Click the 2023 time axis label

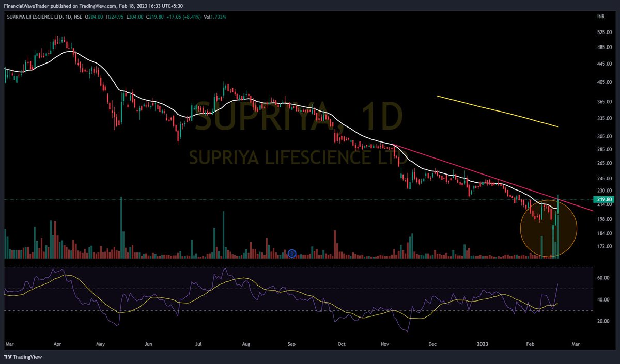coord(482,343)
